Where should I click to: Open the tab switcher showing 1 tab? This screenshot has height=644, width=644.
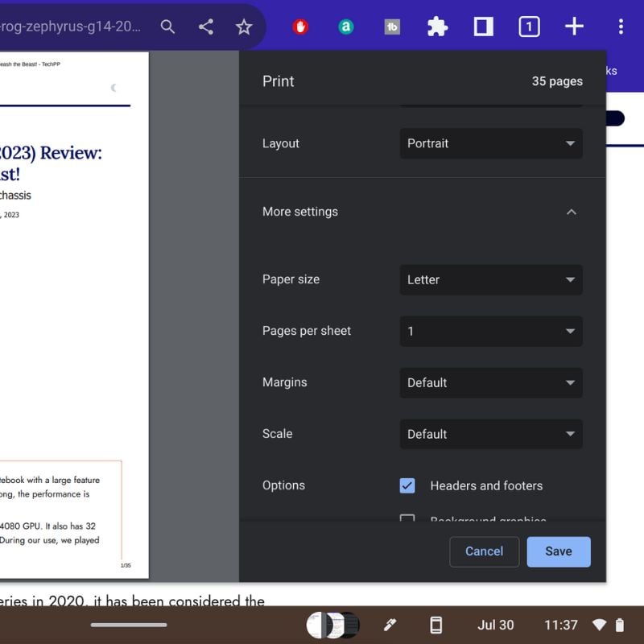(529, 26)
